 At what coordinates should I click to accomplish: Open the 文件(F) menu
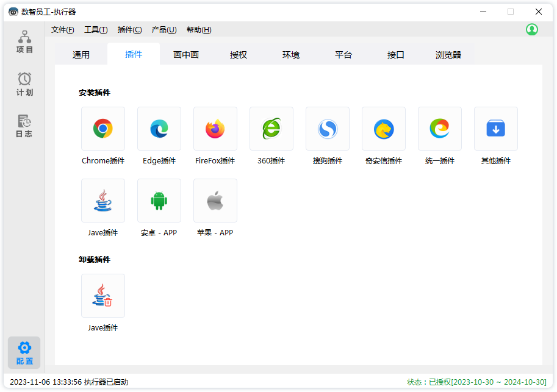62,30
